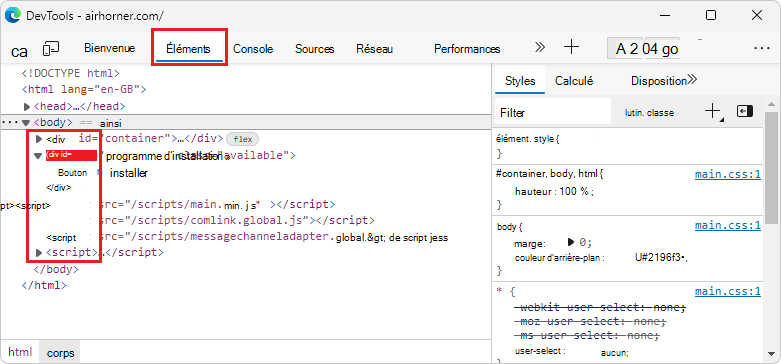
Task: Select the main.min.js script node
Action: [x=217, y=204]
